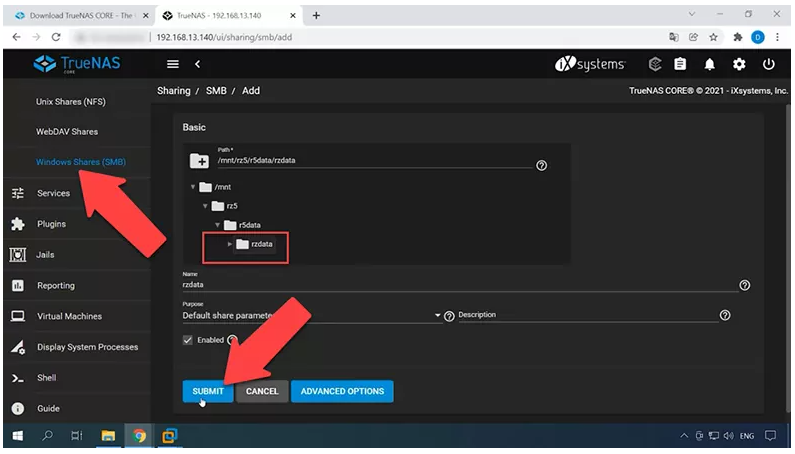Click the SMB breadcrumb link
Image resolution: width=795 pixels, height=454 pixels.
(x=216, y=91)
